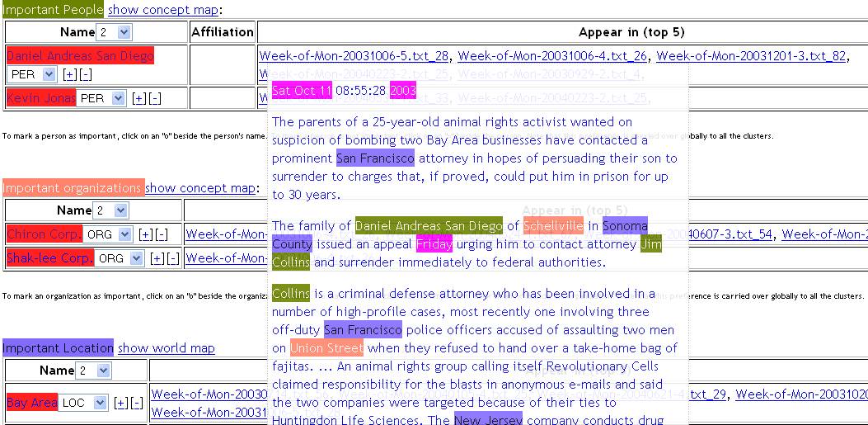Open document Week-of-Mon-20031006-5.txt_28
The image size is (868, 425).
354,56
